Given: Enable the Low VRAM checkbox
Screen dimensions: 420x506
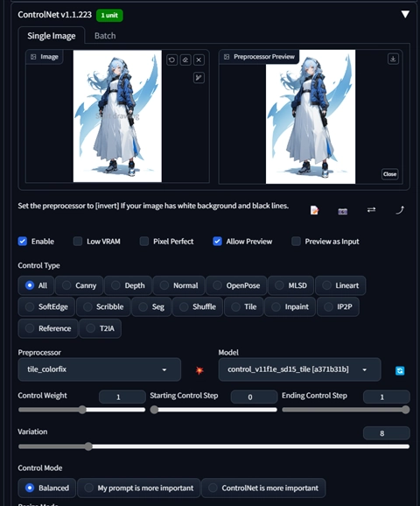Looking at the screenshot, I should (78, 242).
